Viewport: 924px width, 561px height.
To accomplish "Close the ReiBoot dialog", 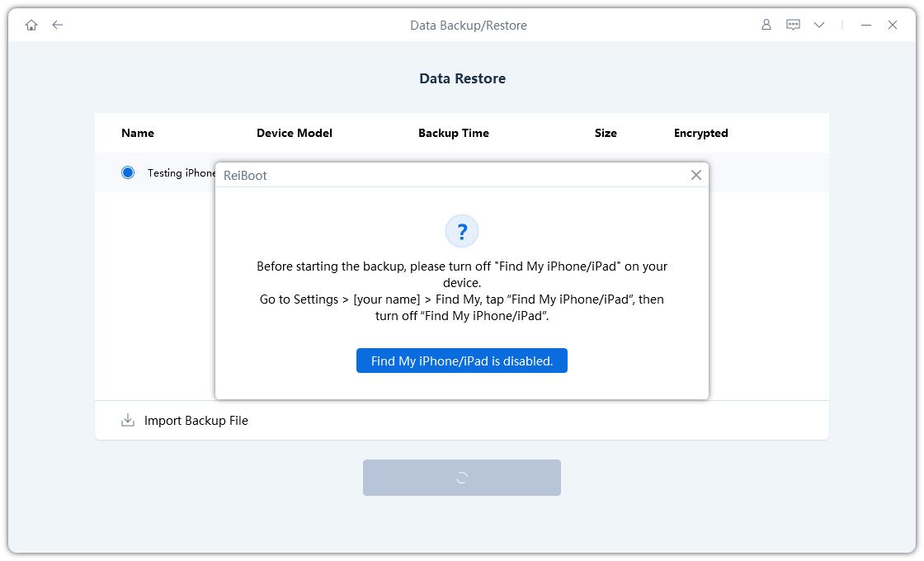I will (x=696, y=175).
